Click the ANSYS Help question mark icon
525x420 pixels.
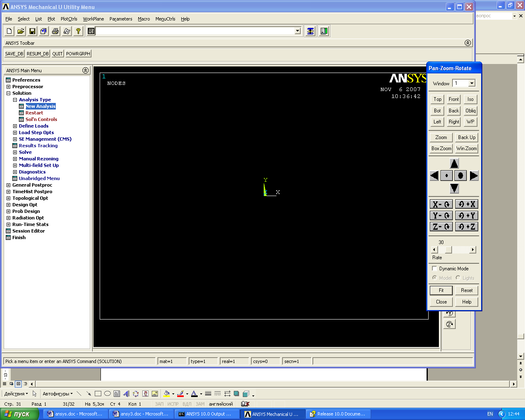[78, 31]
